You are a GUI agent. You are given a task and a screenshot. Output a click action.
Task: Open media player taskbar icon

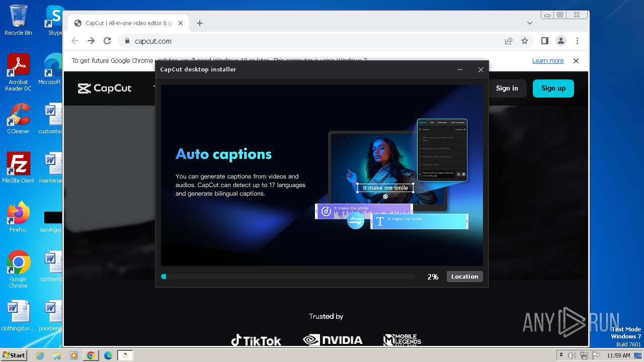pos(74,355)
